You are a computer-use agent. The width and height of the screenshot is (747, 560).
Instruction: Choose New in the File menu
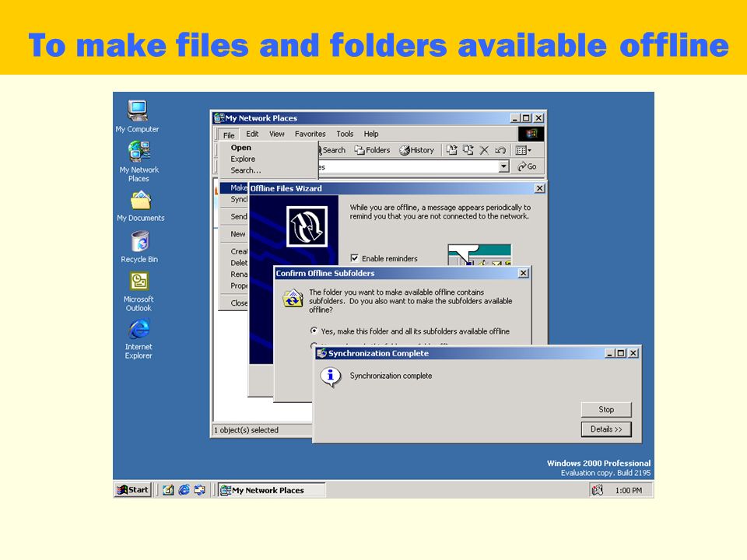click(x=234, y=234)
